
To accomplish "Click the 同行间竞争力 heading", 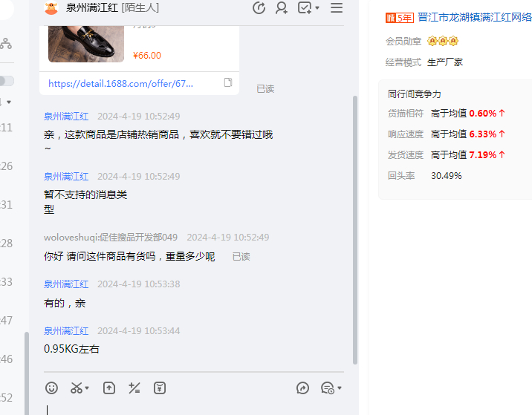I will pos(415,94).
